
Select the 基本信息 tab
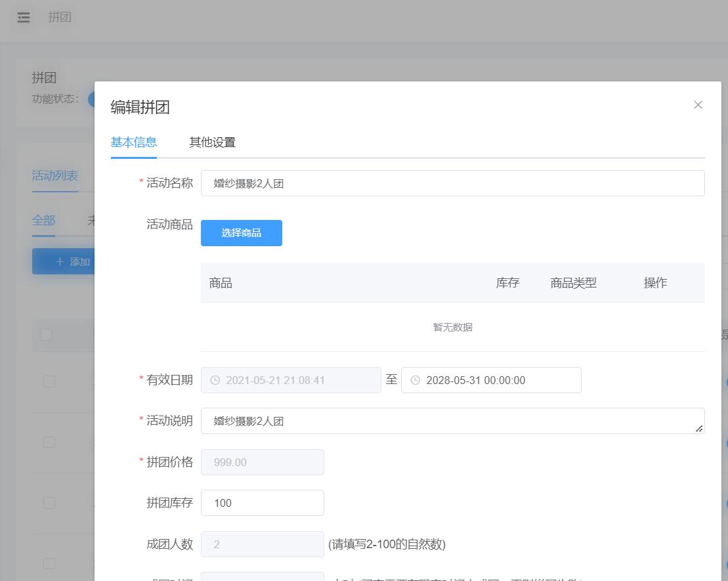(133, 142)
